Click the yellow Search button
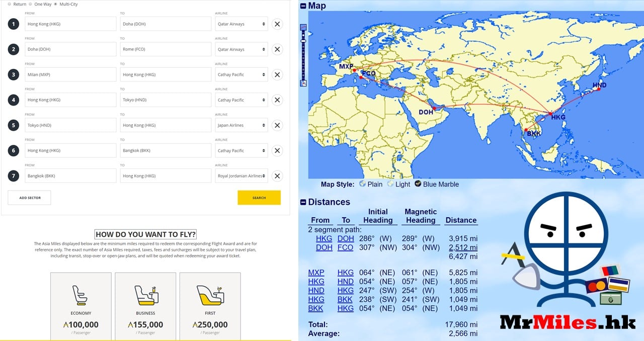Image resolution: width=644 pixels, height=341 pixels. [x=259, y=198]
